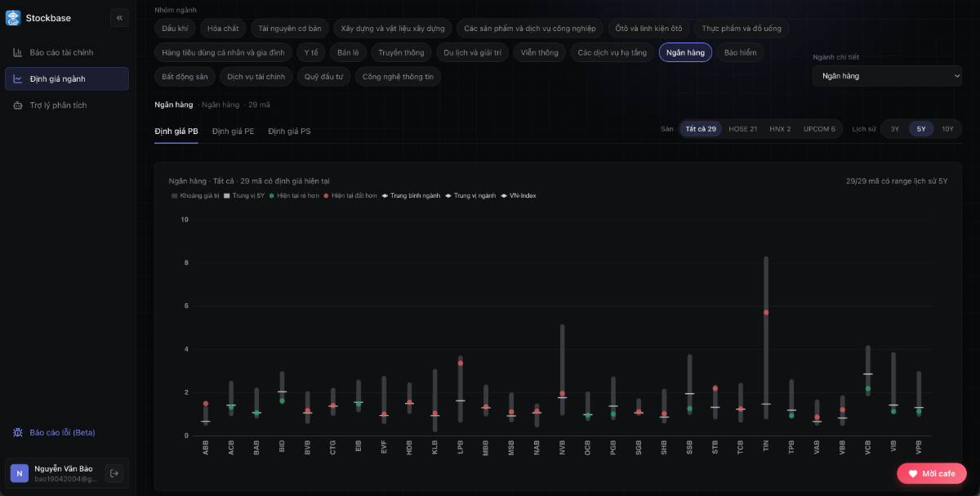
Task: Toggle Hiện tại đắt hơn legend entry
Action: pyautogui.click(x=351, y=196)
